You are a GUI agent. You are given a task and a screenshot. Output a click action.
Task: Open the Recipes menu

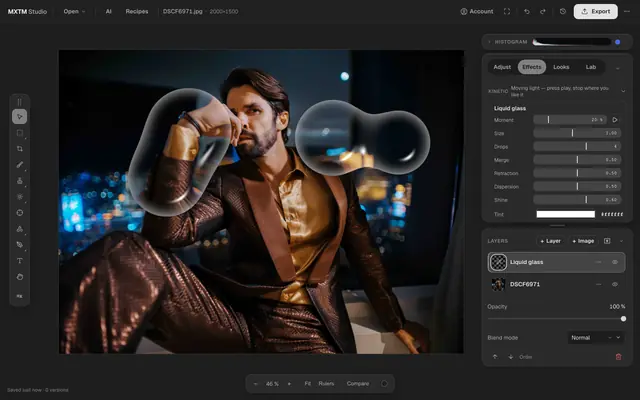pos(137,11)
